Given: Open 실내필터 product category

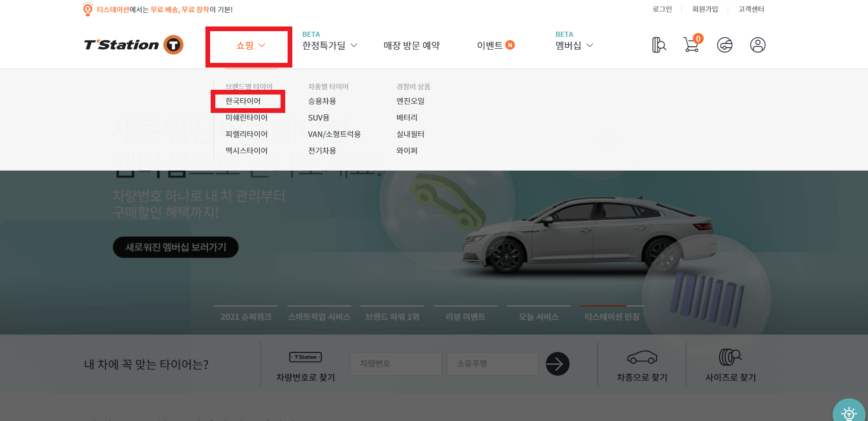Looking at the screenshot, I should tap(410, 134).
